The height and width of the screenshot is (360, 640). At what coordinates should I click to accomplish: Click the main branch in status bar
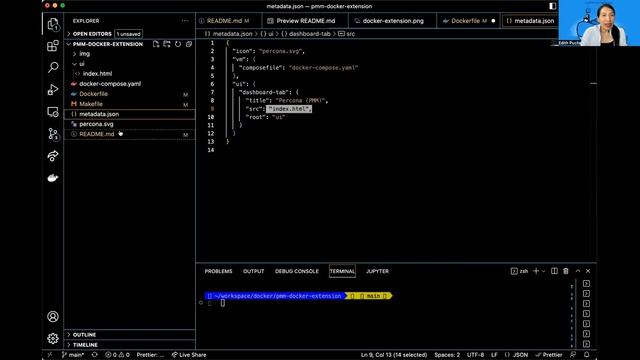click(x=73, y=355)
